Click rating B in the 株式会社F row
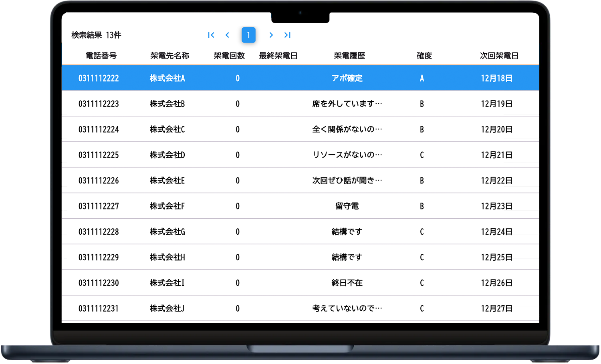Image resolution: width=601 pixels, height=364 pixels. [x=422, y=207]
